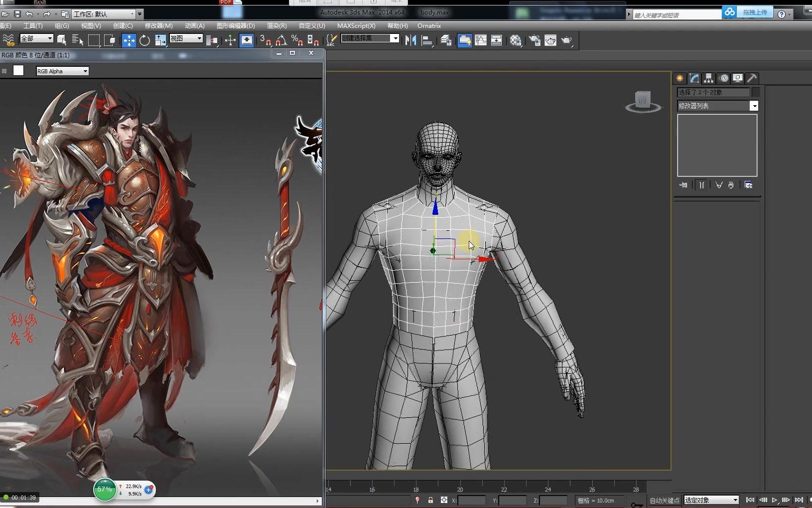Open the 工具(T) menu
The height and width of the screenshot is (508, 812).
[33, 26]
